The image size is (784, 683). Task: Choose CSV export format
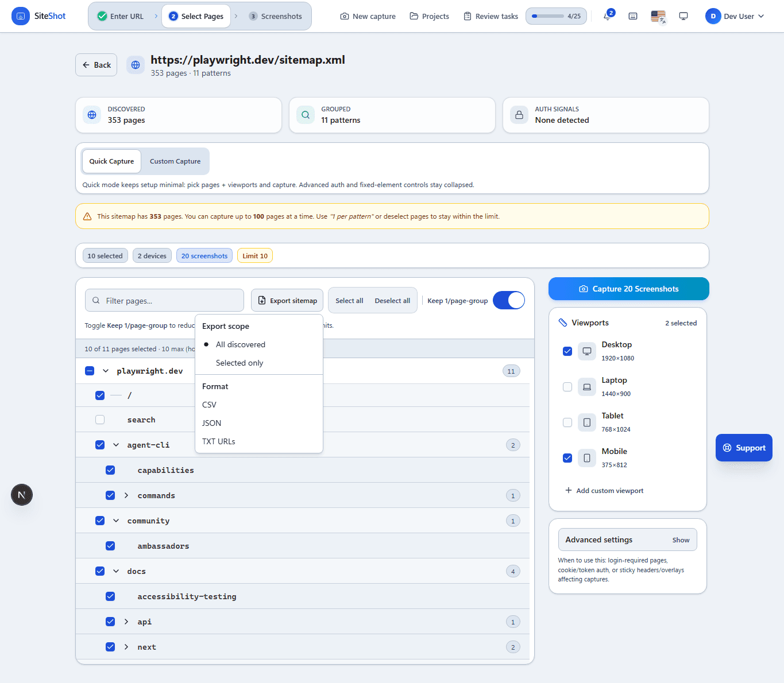pyautogui.click(x=259, y=405)
